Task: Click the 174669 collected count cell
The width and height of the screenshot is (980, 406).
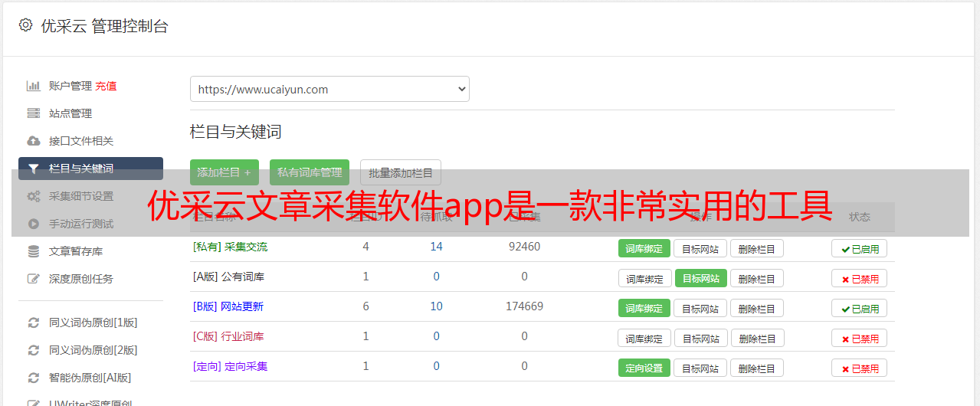Action: click(x=524, y=306)
